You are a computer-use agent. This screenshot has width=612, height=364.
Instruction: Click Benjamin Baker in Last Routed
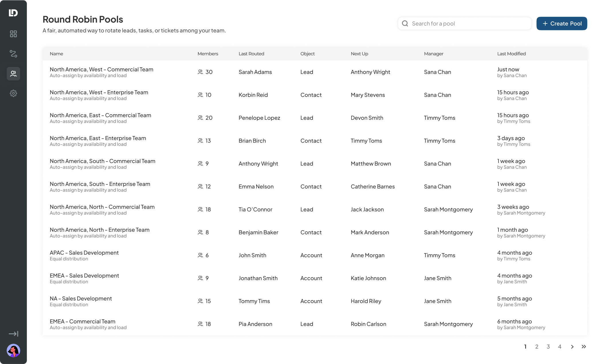(x=258, y=233)
